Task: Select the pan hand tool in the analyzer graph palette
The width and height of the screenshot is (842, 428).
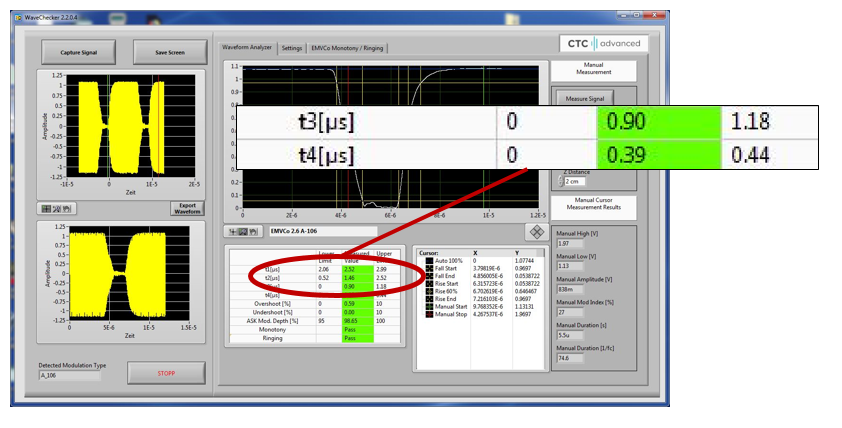Action: (x=252, y=232)
